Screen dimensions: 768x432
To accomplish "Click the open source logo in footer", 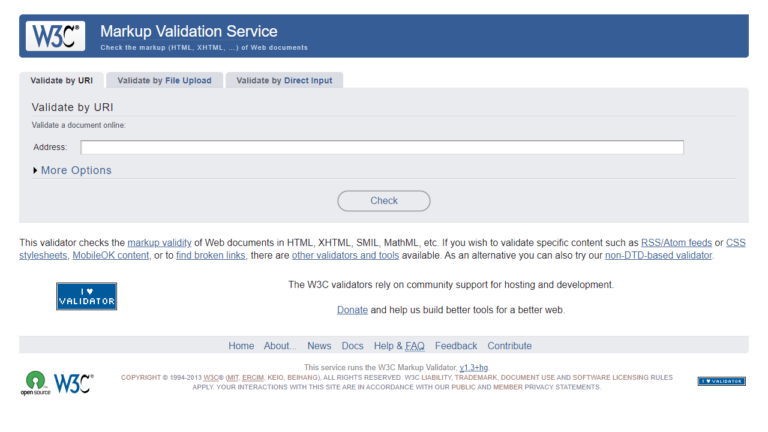I will [x=34, y=384].
